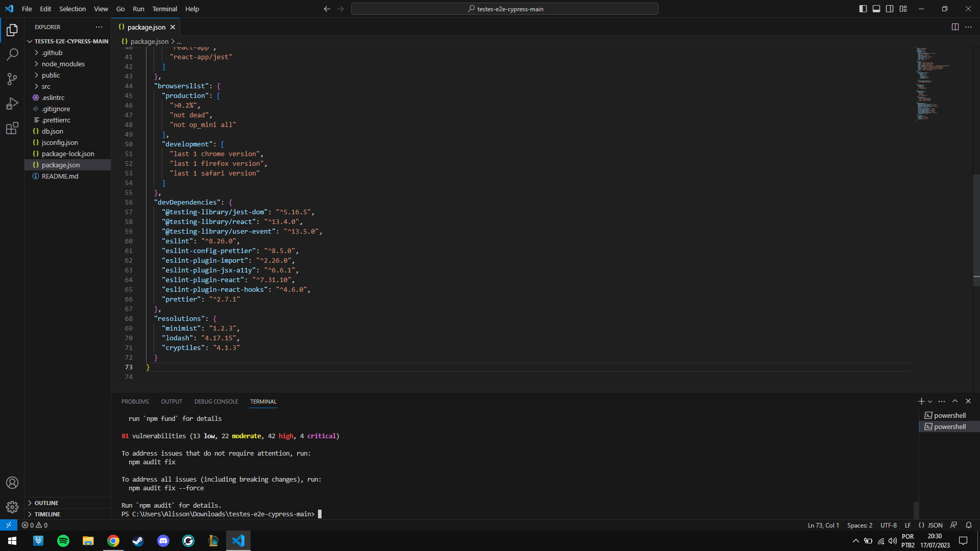Open the Extensions view
This screenshot has width=980, height=551.
(12, 128)
